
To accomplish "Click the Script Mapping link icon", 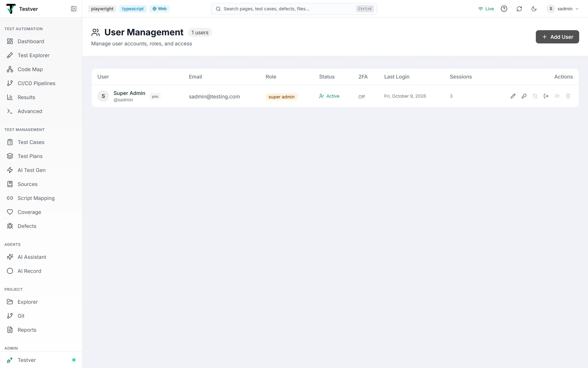I will (x=10, y=198).
